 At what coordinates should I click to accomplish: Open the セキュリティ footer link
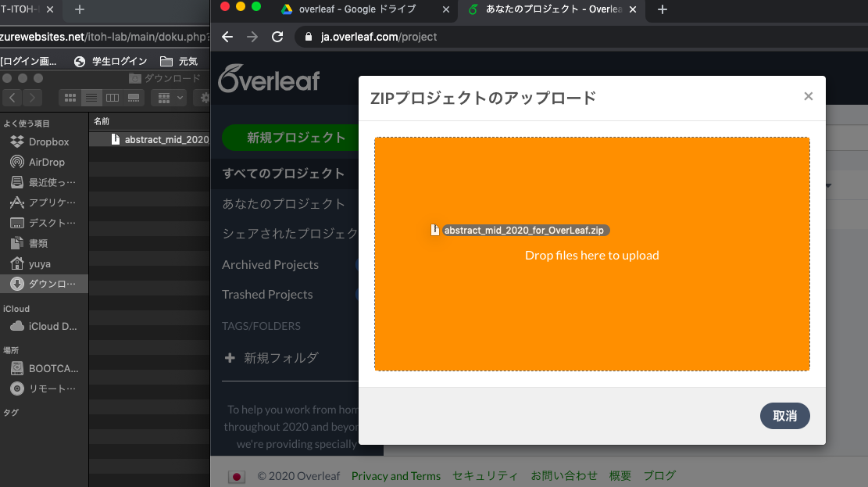(x=485, y=476)
